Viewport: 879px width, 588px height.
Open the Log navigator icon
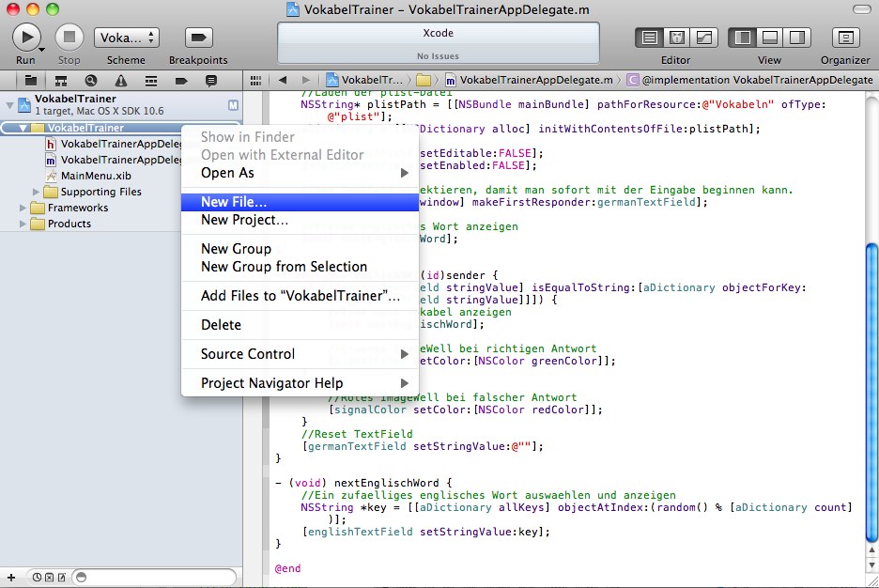coord(210,81)
